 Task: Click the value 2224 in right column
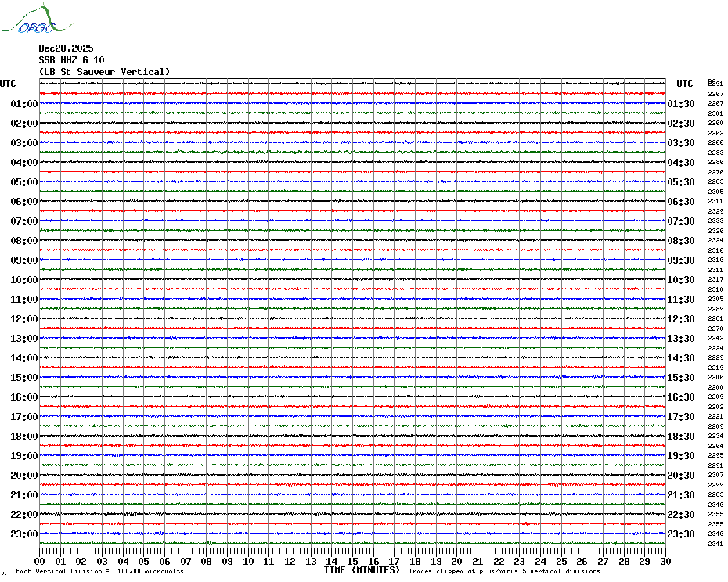coord(715,348)
